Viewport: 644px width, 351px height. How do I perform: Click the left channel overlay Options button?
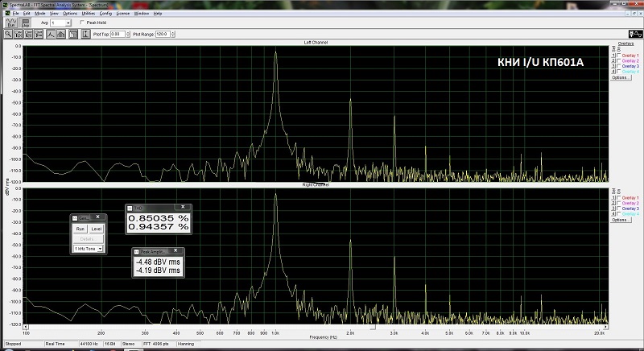pyautogui.click(x=620, y=77)
